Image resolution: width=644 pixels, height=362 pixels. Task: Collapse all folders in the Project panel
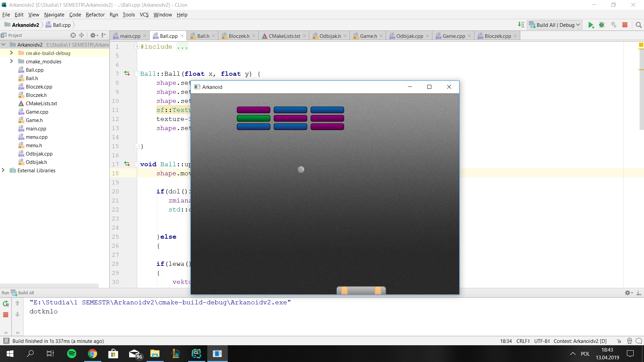click(81, 35)
